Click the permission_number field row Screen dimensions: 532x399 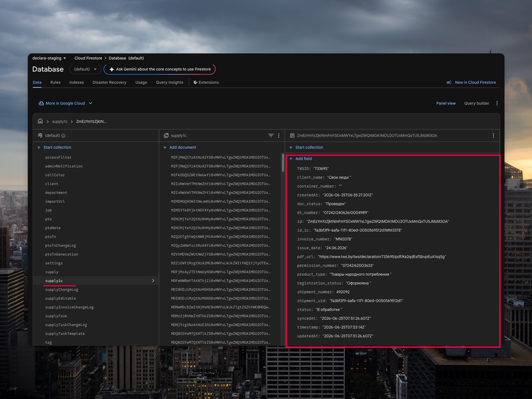pos(336,265)
